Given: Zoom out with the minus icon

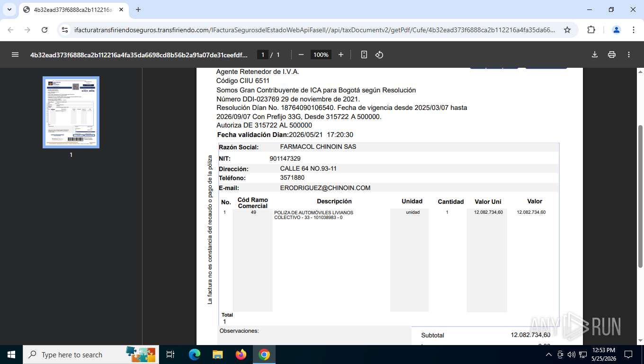Looking at the screenshot, I should click(x=301, y=55).
